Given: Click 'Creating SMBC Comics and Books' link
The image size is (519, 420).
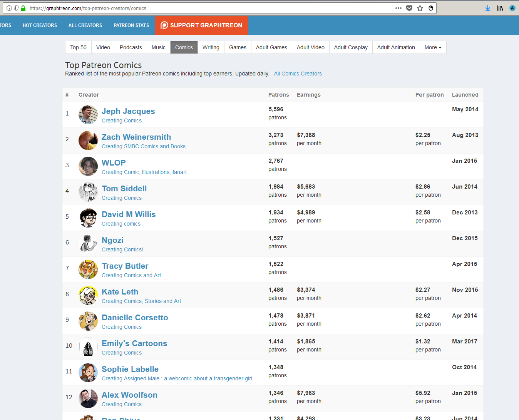Looking at the screenshot, I should (x=144, y=146).
